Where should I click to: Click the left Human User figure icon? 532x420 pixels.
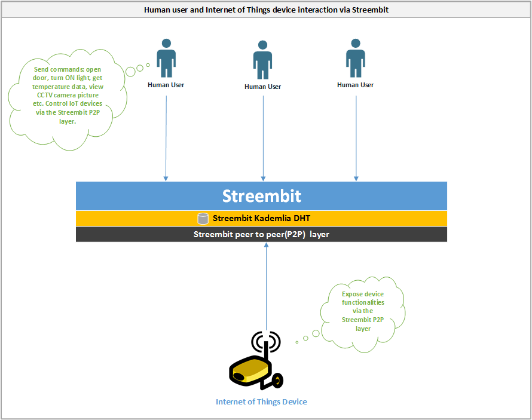(166, 59)
